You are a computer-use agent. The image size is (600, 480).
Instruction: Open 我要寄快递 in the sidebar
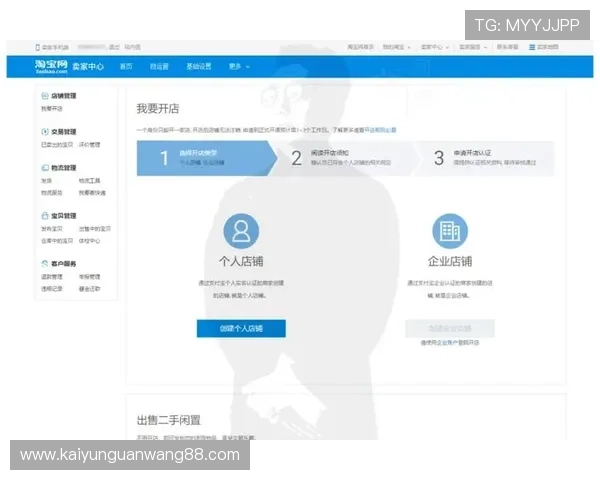pyautogui.click(x=92, y=193)
